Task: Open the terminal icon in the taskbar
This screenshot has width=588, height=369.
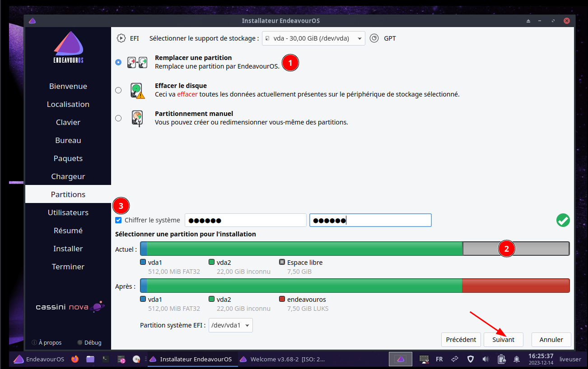Action: 105,359
